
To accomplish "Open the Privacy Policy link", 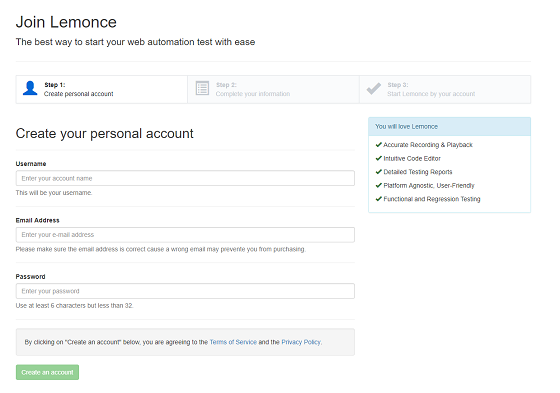I will (301, 342).
